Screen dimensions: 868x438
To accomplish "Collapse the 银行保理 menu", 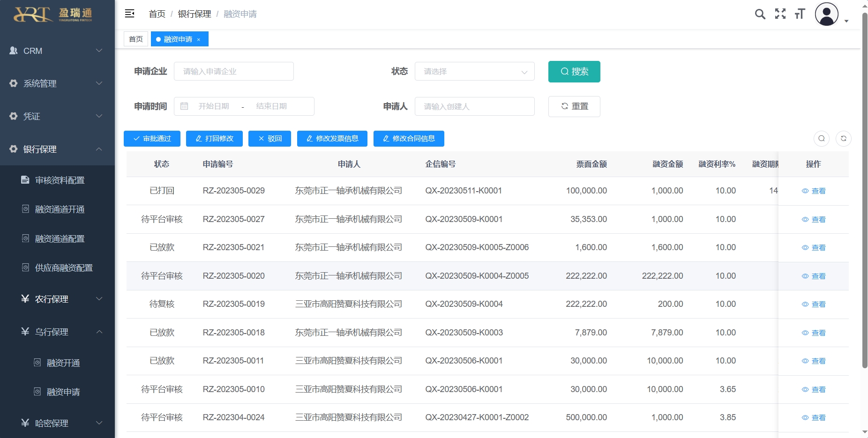I will pyautogui.click(x=57, y=149).
